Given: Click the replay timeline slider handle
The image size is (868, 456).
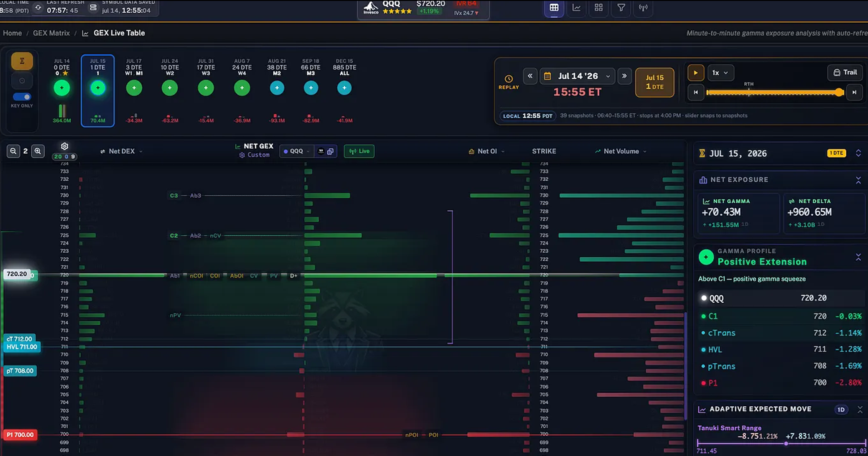Looking at the screenshot, I should point(839,93).
